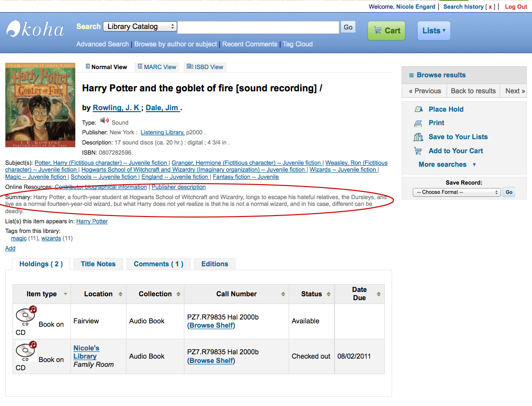Viewport: 532px width, 406px height.
Task: Click the Log Out link
Action: click(516, 6)
